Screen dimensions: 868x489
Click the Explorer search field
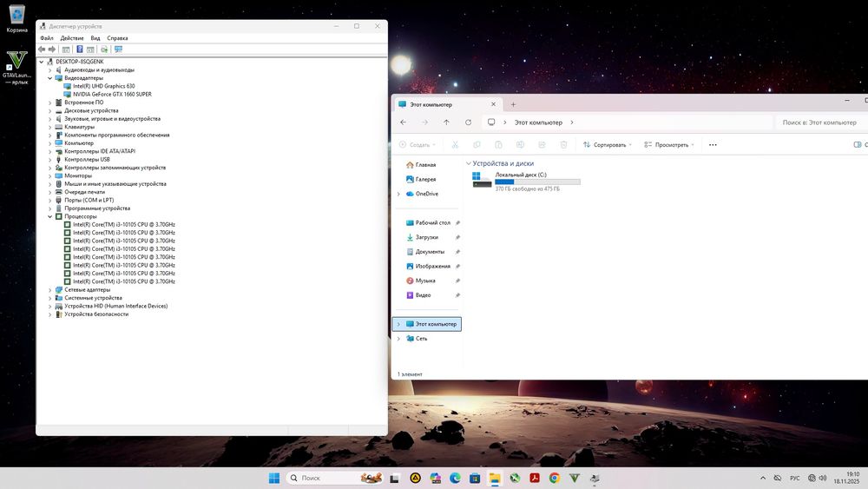click(819, 122)
